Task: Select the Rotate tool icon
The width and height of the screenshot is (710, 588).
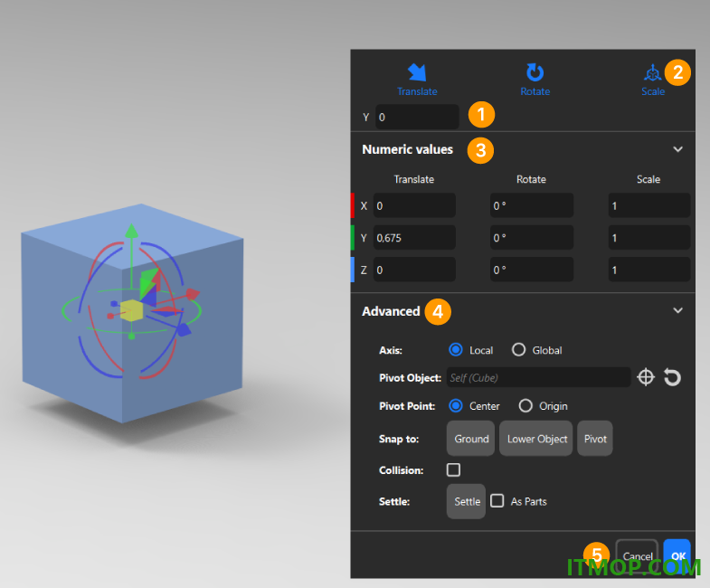Action: point(535,72)
